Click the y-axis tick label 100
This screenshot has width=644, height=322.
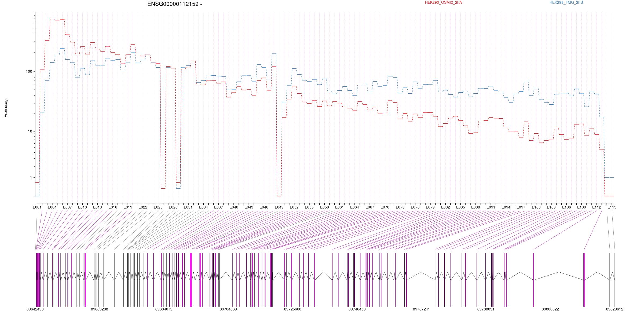tap(29, 71)
